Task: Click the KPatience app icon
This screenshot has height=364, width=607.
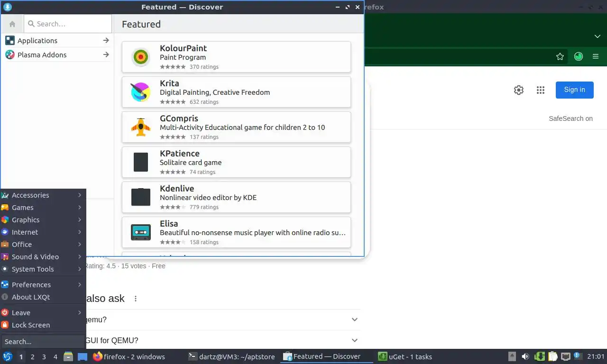Action: (140, 162)
